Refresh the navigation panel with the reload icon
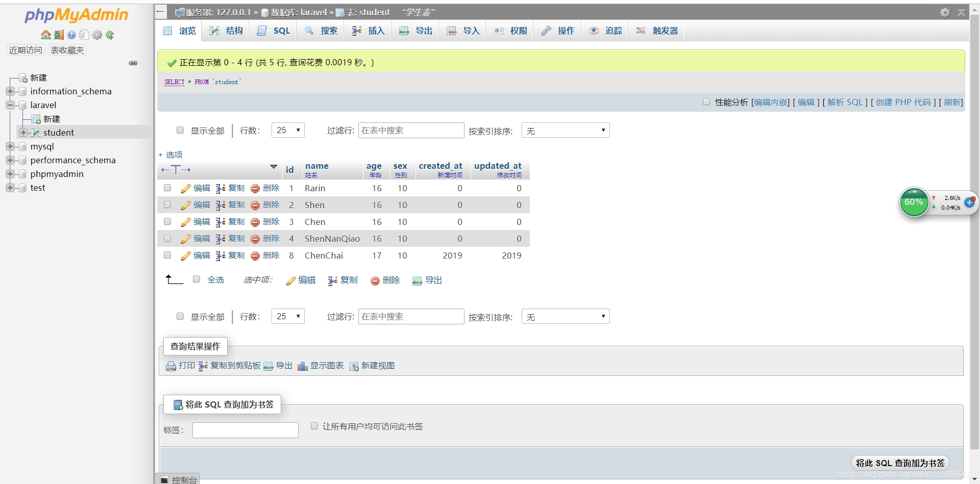 (110, 35)
